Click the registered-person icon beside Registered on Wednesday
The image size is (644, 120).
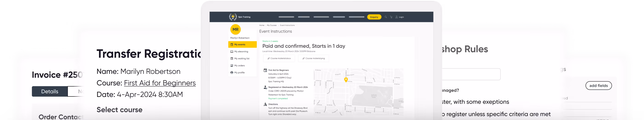(x=265, y=87)
